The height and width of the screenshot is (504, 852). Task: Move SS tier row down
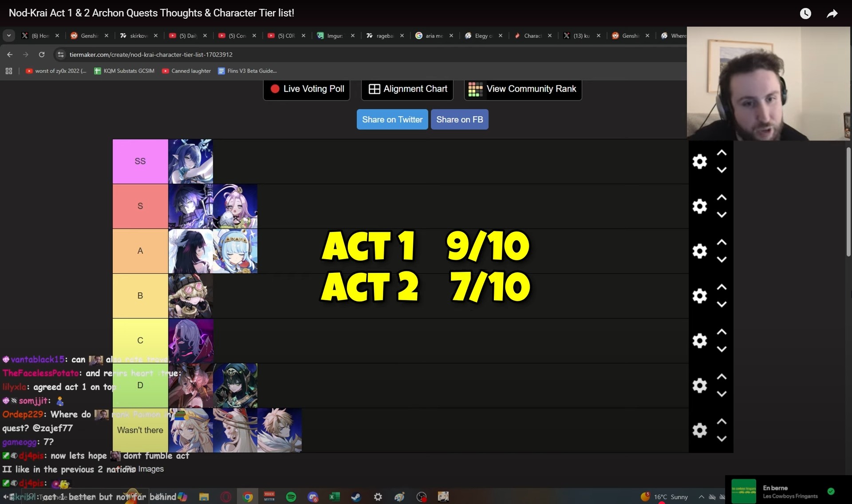[x=722, y=170]
